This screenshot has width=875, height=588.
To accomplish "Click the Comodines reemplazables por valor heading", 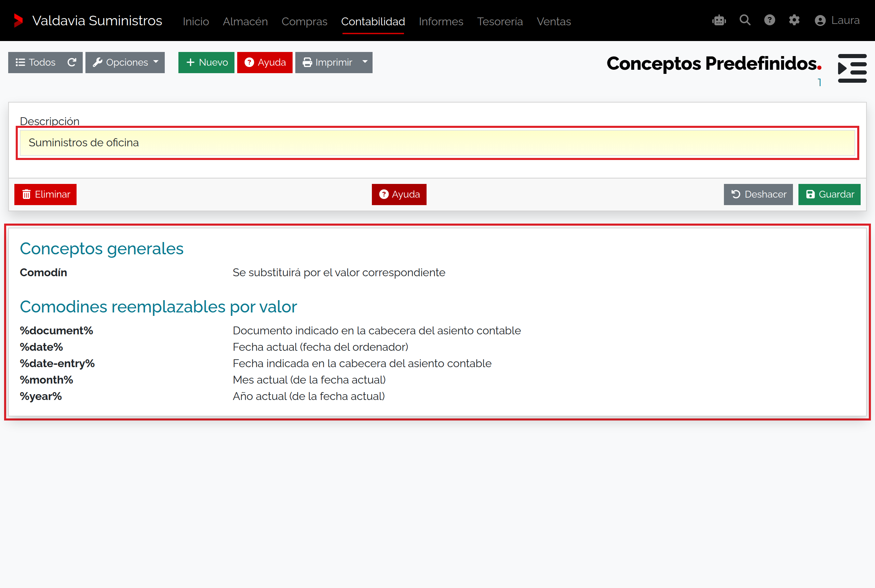I will [x=158, y=307].
